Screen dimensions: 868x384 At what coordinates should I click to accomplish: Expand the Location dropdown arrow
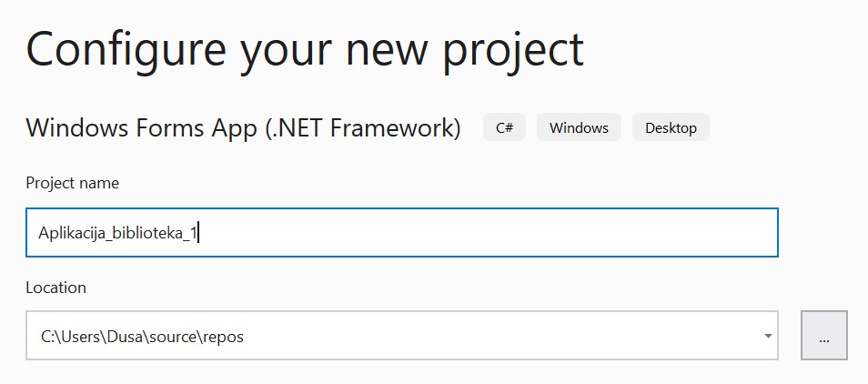coord(767,337)
